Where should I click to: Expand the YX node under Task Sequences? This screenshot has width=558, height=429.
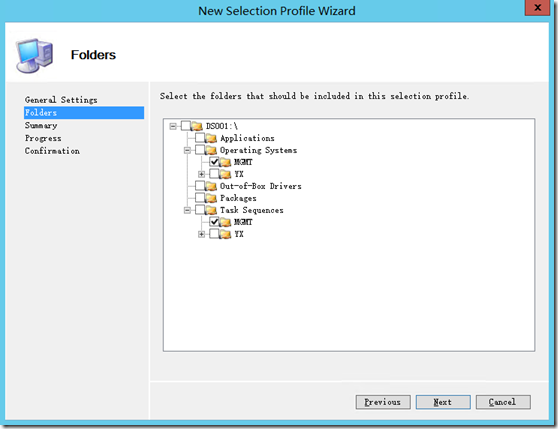[x=201, y=234]
